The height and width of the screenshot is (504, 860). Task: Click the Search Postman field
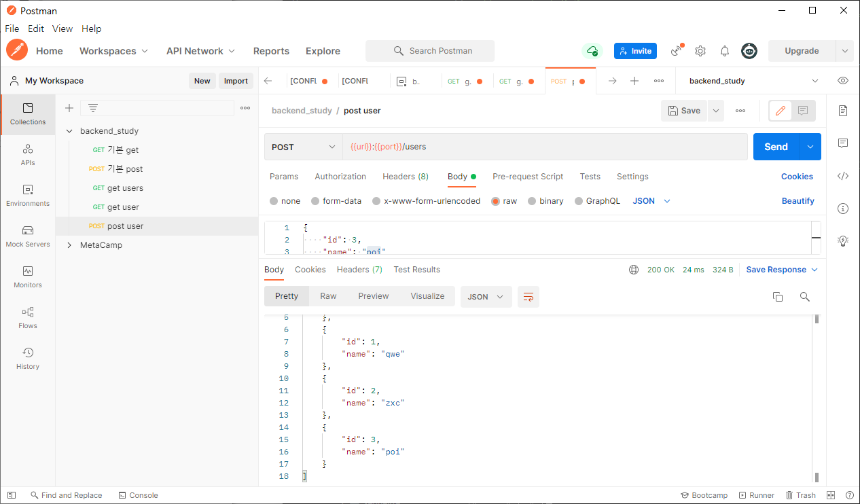coord(430,51)
